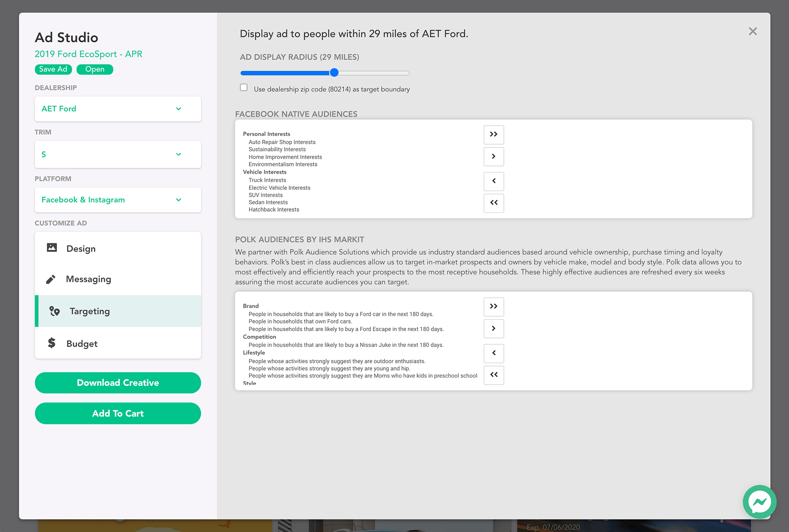This screenshot has width=789, height=532.
Task: Select the Targeting section
Action: pos(118,311)
